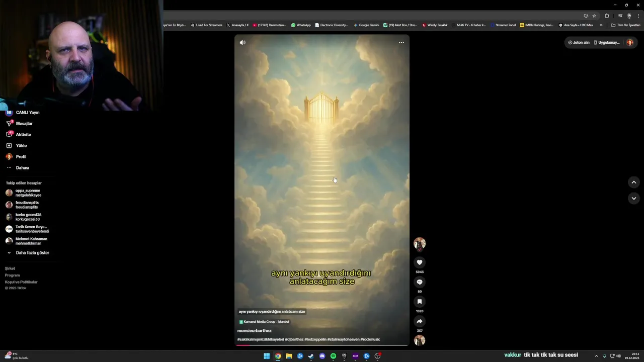
Task: Open Chrome three-dot menu
Action: 638,16
